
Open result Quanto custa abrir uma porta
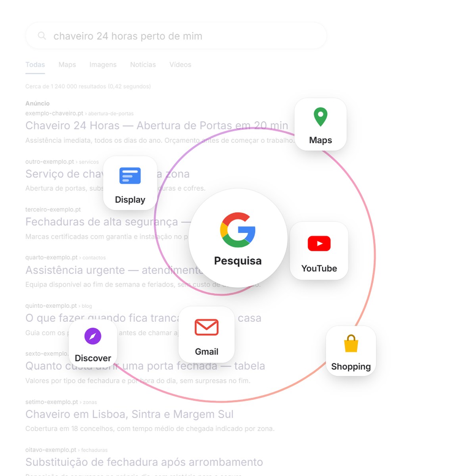(145, 366)
